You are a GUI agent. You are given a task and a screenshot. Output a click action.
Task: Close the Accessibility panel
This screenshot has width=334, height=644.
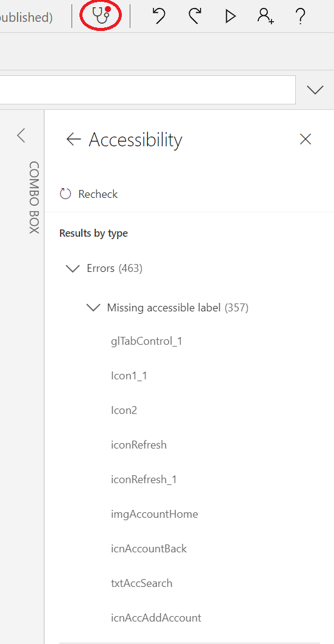306,139
